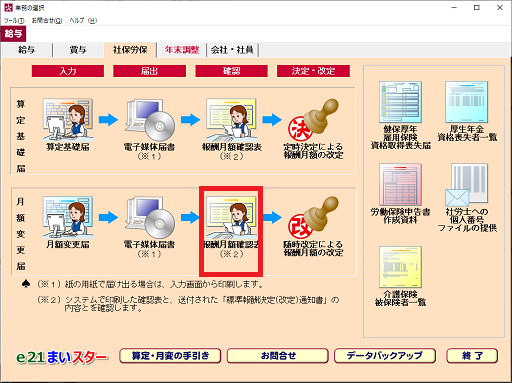The width and height of the screenshot is (512, 383).
Task: Switch to the 賞与 tab
Action: [x=78, y=50]
